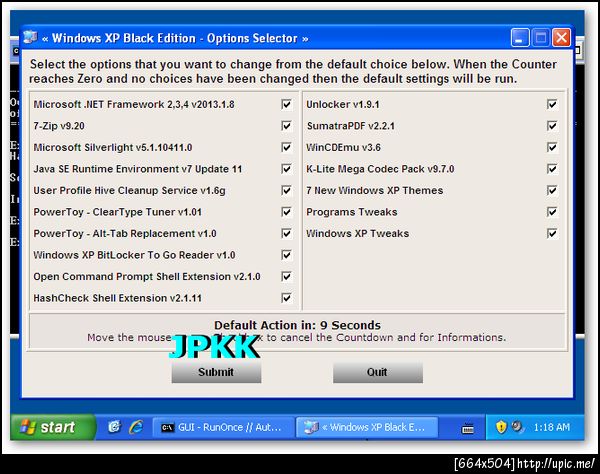Uncheck HashCheck Shell Extension checkbox
Image resolution: width=600 pixels, height=474 pixels.
[286, 298]
